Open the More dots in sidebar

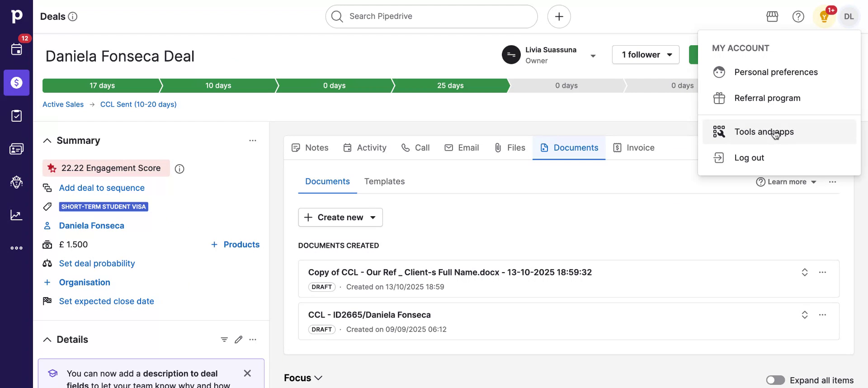16,248
